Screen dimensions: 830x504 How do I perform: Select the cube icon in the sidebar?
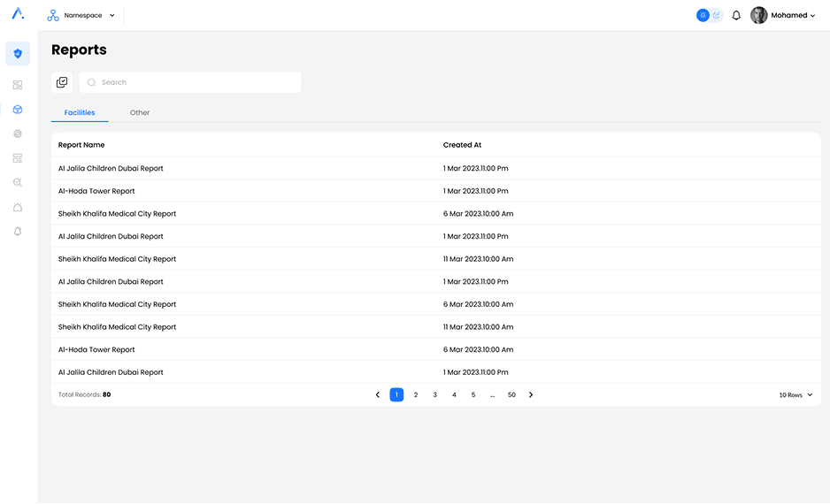point(18,110)
